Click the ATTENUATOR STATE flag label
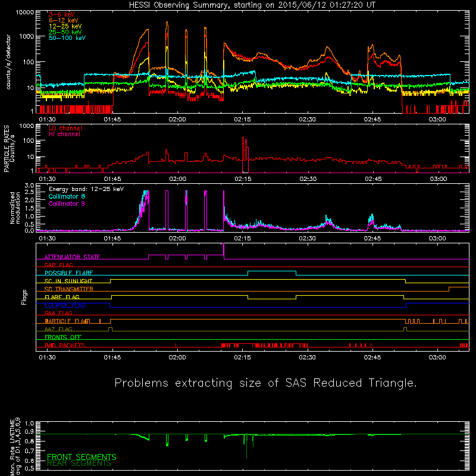The width and height of the screenshot is (476, 476). [72, 257]
